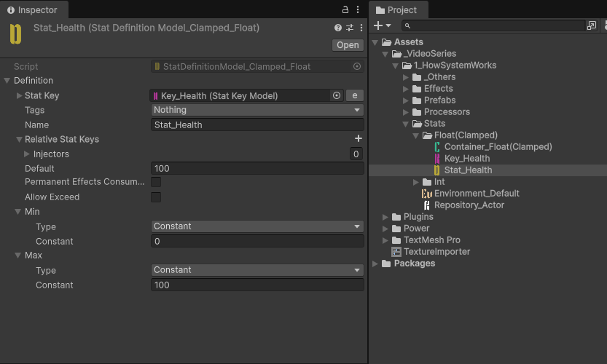Open the component help reference icon
This screenshot has height=364, width=607.
[x=338, y=28]
